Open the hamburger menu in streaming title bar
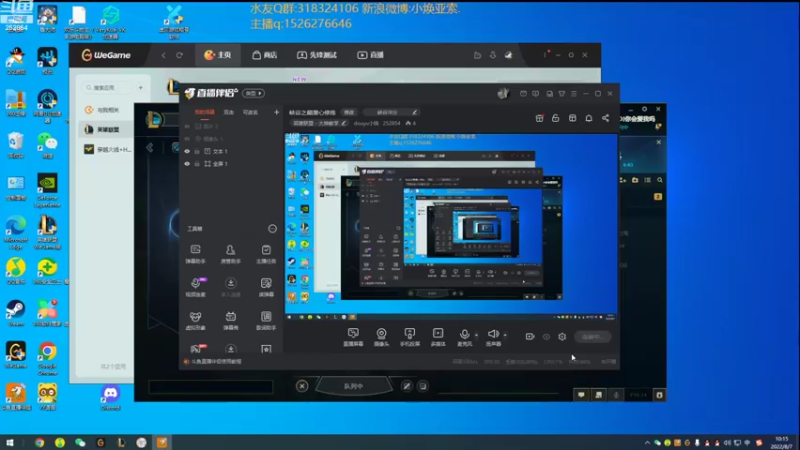The width and height of the screenshot is (800, 450). point(573,94)
